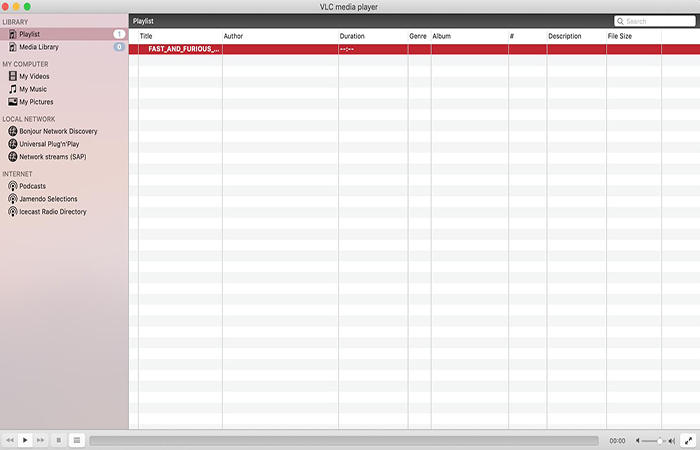Viewport: 700px width, 450px height.
Task: Start playback with the Play button
Action: 25,440
